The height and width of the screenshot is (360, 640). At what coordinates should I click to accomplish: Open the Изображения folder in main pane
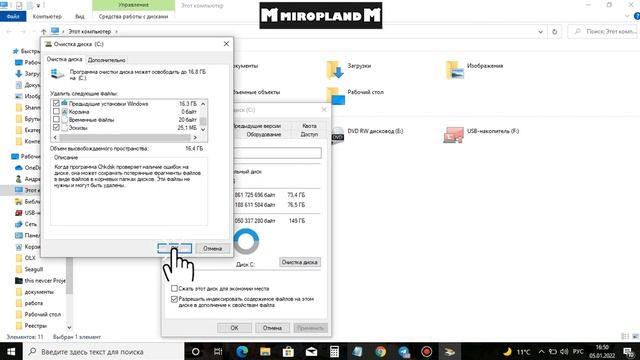pos(475,69)
